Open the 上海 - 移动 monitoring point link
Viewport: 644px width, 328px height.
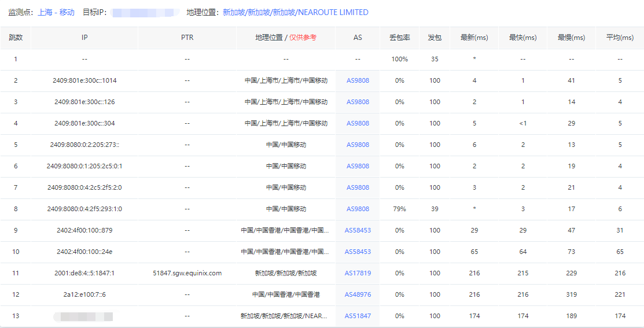(56, 12)
